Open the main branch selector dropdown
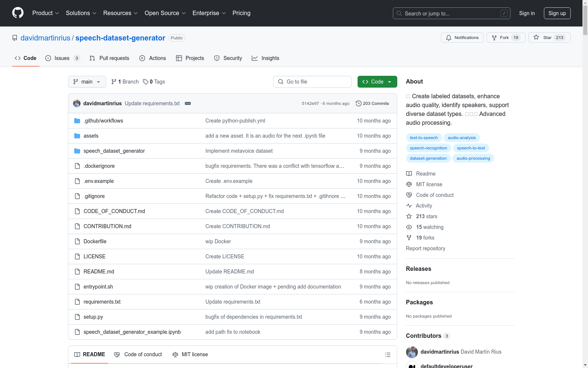588x368 pixels. (x=87, y=82)
